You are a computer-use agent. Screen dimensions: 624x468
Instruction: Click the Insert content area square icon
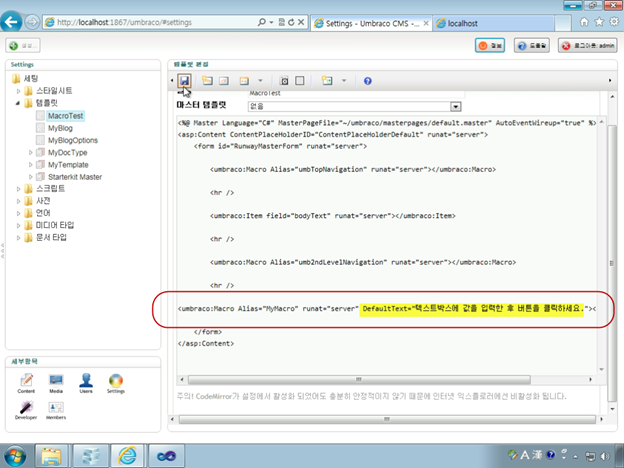coord(300,81)
